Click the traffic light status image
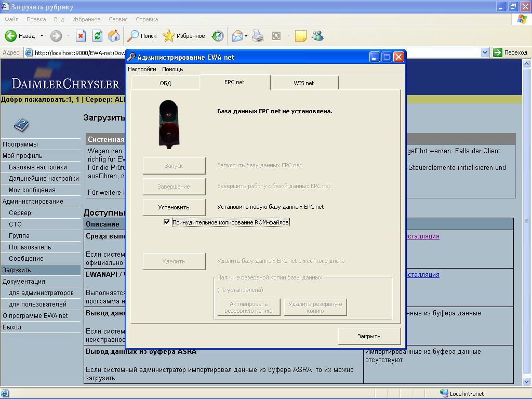532x399 pixels. [x=169, y=124]
